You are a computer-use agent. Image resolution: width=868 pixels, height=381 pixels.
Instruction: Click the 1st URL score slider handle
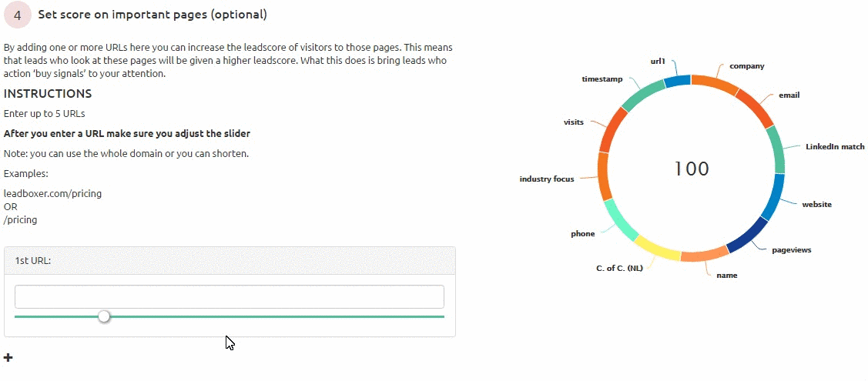pyautogui.click(x=104, y=316)
